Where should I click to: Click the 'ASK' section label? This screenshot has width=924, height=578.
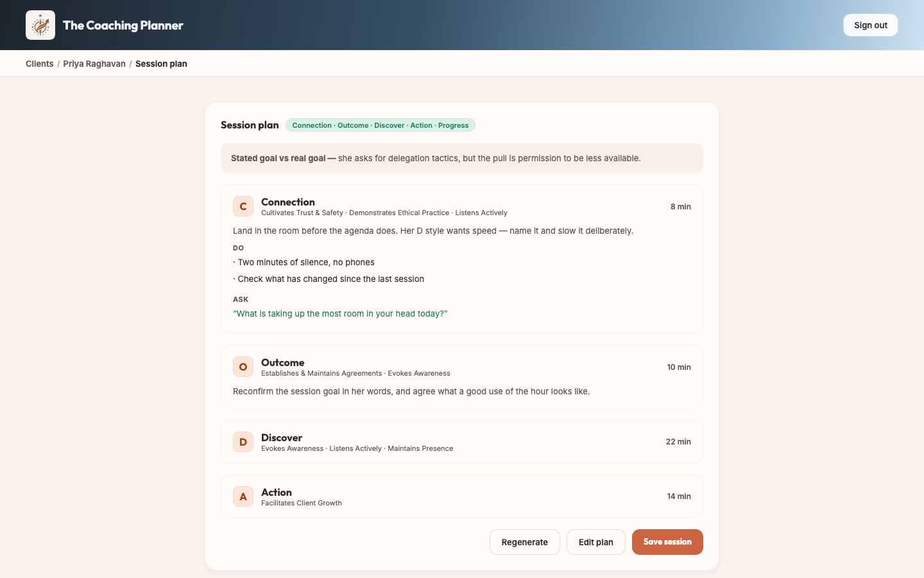[x=241, y=299]
